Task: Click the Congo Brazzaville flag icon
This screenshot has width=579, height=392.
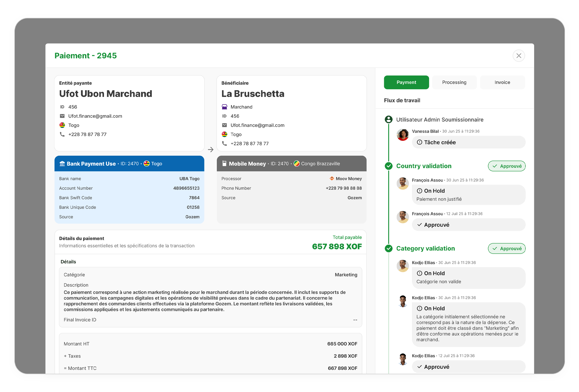Action: 296,164
